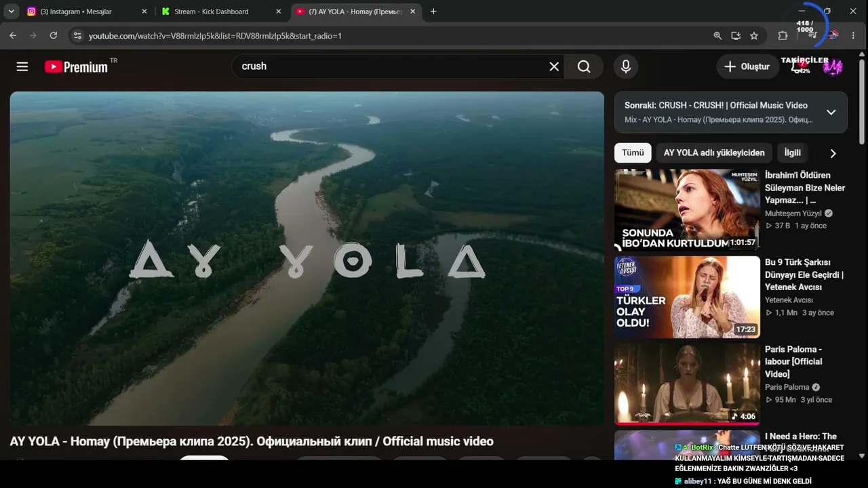This screenshot has width=868, height=488.
Task: Minimize the browser window
Action: pyautogui.click(x=802, y=12)
